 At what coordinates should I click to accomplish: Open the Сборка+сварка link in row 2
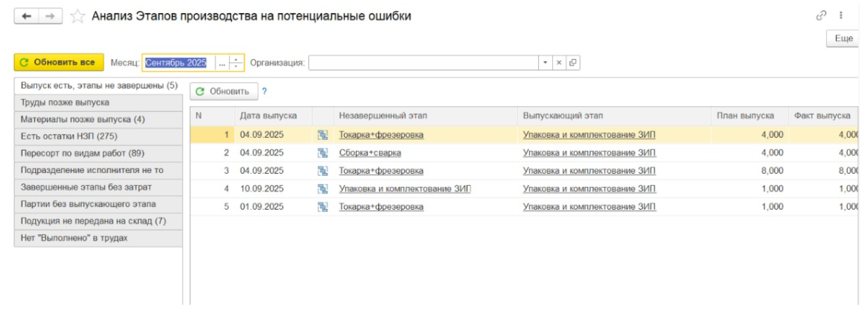[370, 153]
